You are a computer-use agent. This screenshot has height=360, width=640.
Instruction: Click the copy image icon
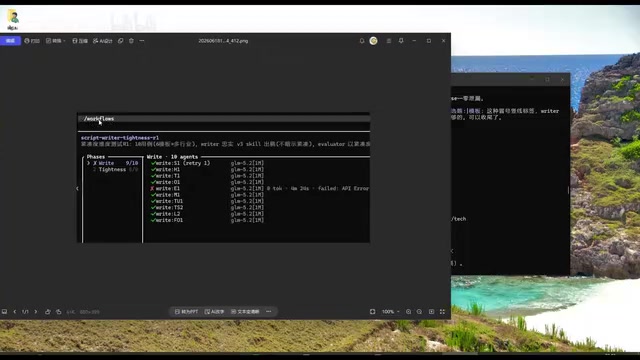[x=120, y=41]
